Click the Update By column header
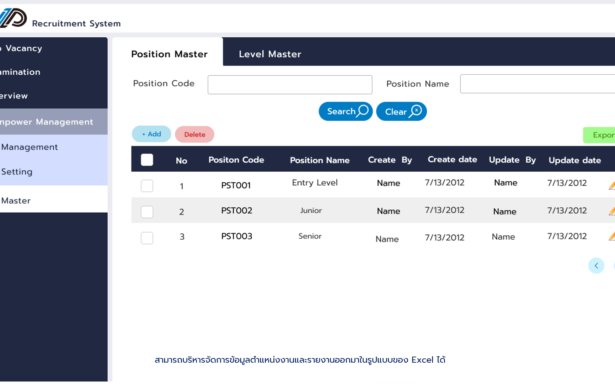Image resolution: width=615 pixels, height=384 pixels. (x=512, y=160)
